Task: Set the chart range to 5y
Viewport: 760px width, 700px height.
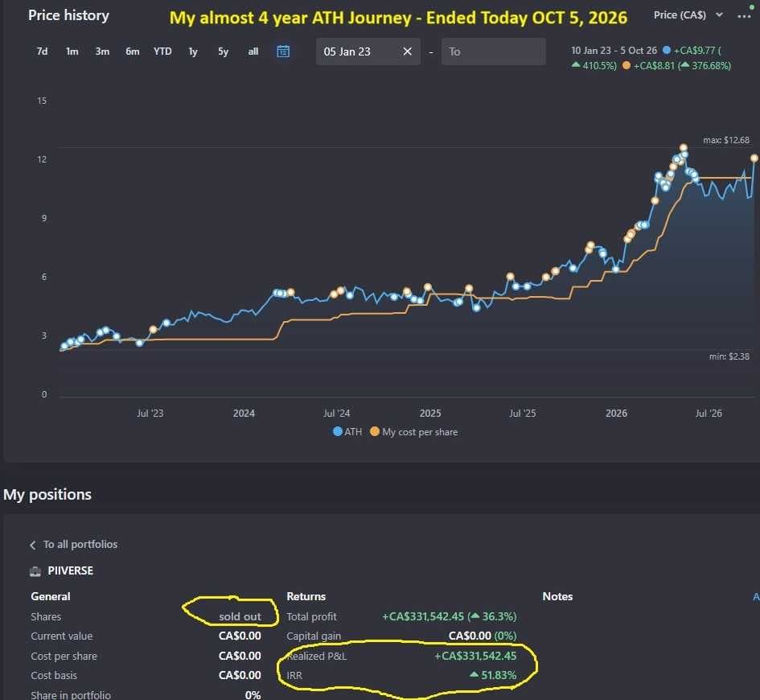Action: pos(223,51)
